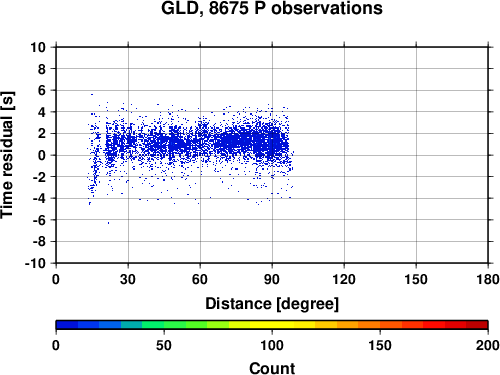Click the colorbar tick label 200
500x375 pixels.
(x=487, y=345)
